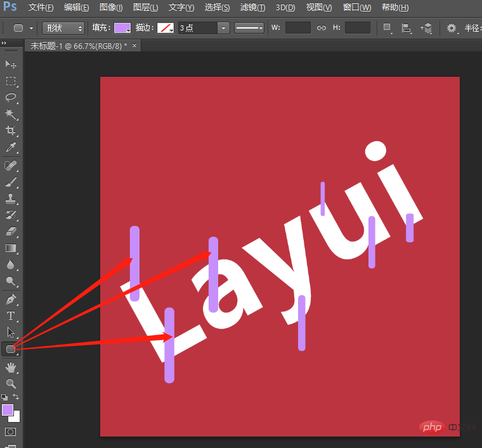Select the Eraser tool

11,232
